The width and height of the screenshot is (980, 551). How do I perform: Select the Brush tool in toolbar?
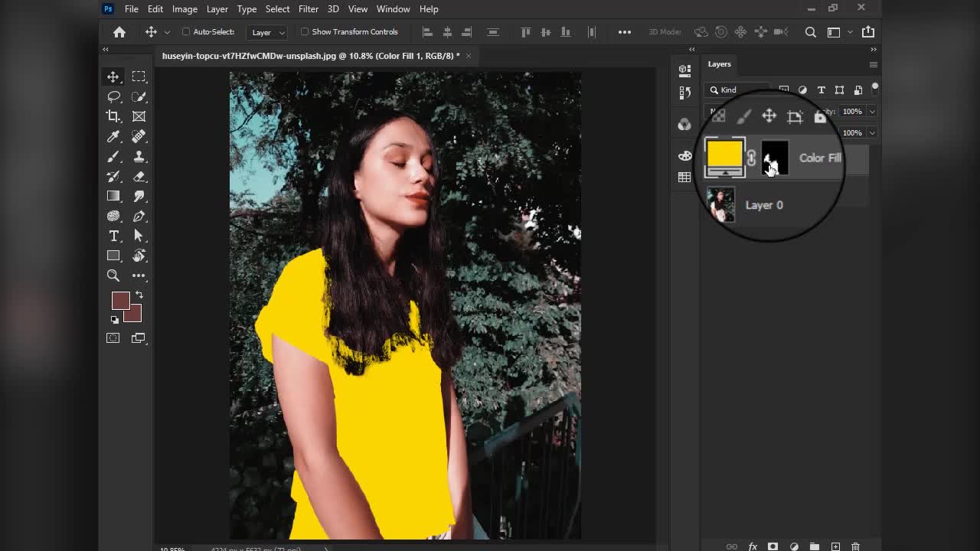pos(113,156)
